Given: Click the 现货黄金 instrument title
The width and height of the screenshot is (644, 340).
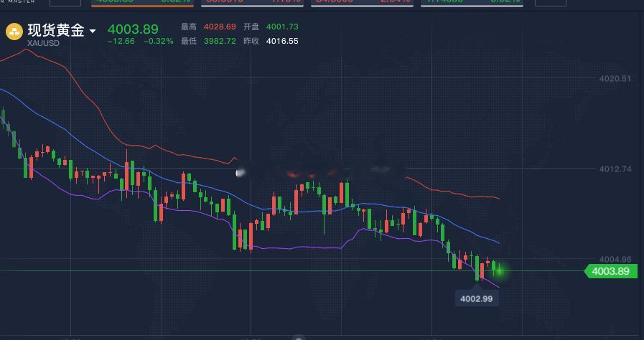Looking at the screenshot, I should (x=56, y=30).
